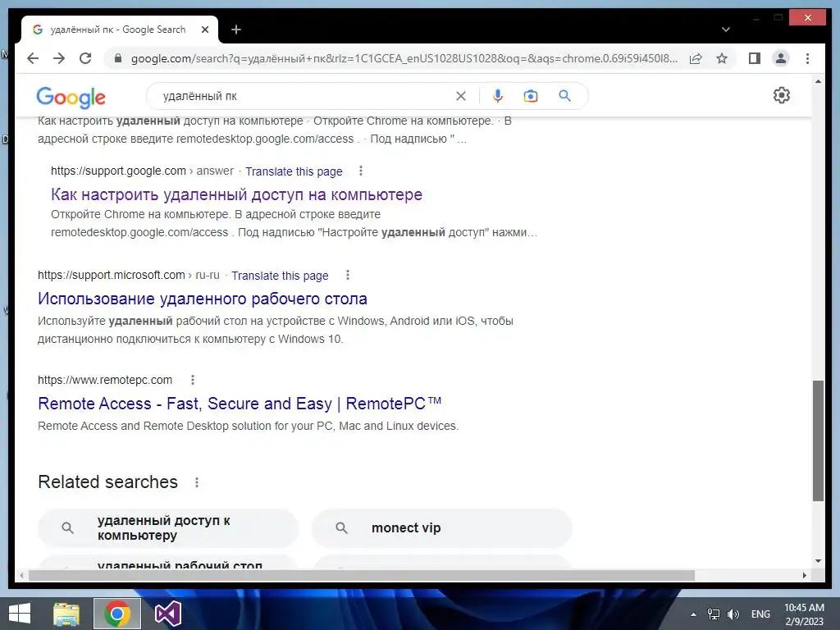View site info via the padlock icon
840x630 pixels.
point(118,58)
